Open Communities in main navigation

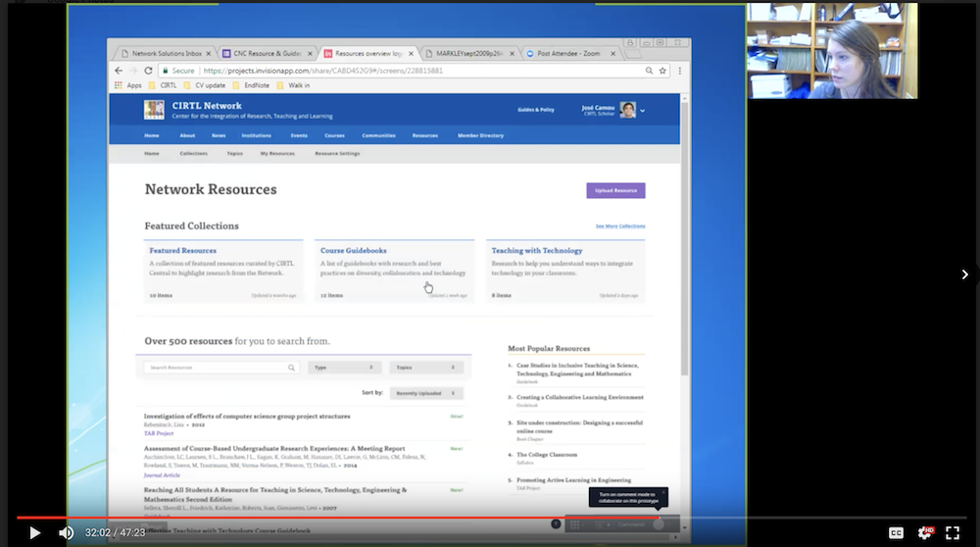coord(378,135)
